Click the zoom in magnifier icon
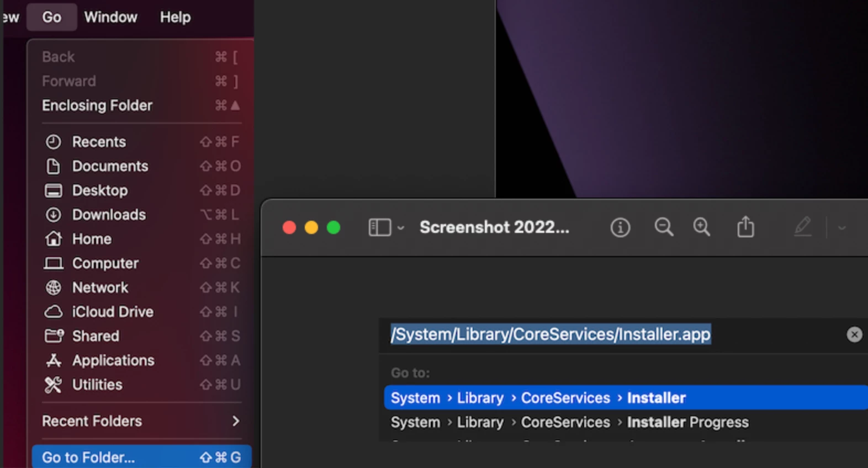 coord(702,227)
